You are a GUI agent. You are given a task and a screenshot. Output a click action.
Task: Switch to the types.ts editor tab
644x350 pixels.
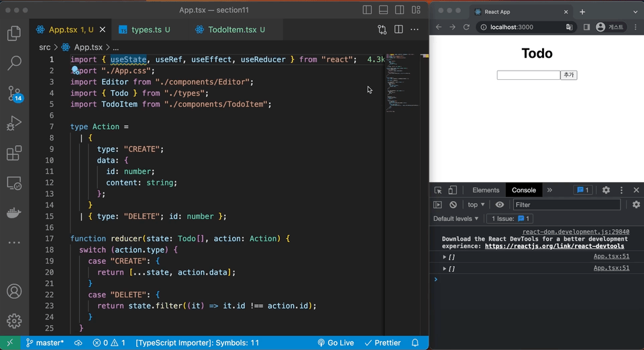pos(146,30)
